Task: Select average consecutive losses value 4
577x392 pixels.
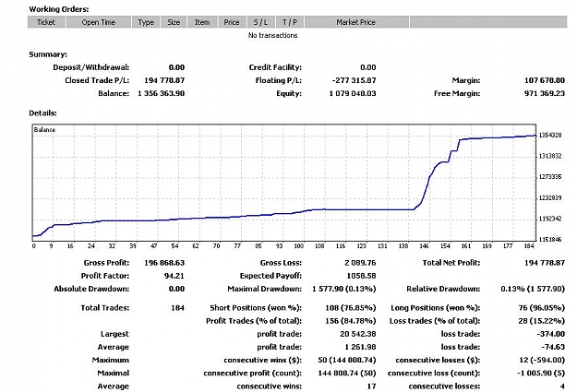Action: pos(562,386)
